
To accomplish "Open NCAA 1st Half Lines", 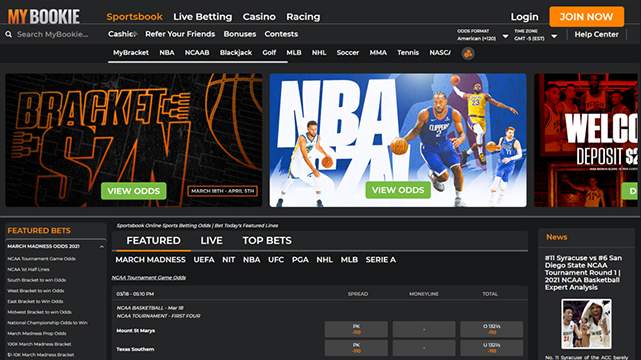I will [x=28, y=269].
